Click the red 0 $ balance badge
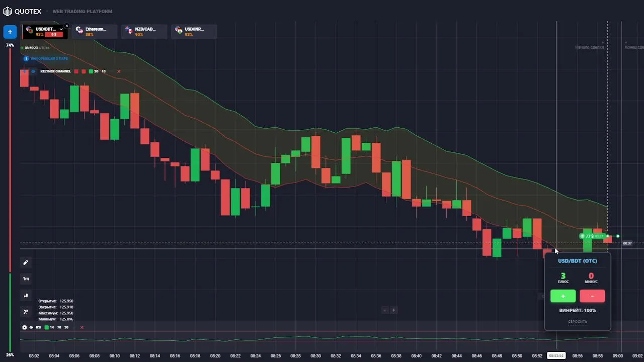 (x=53, y=35)
